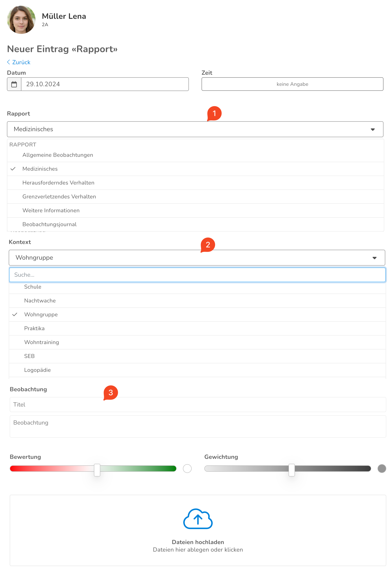
Task: Click 'Dateien hochladen' upload area text
Action: tap(197, 542)
